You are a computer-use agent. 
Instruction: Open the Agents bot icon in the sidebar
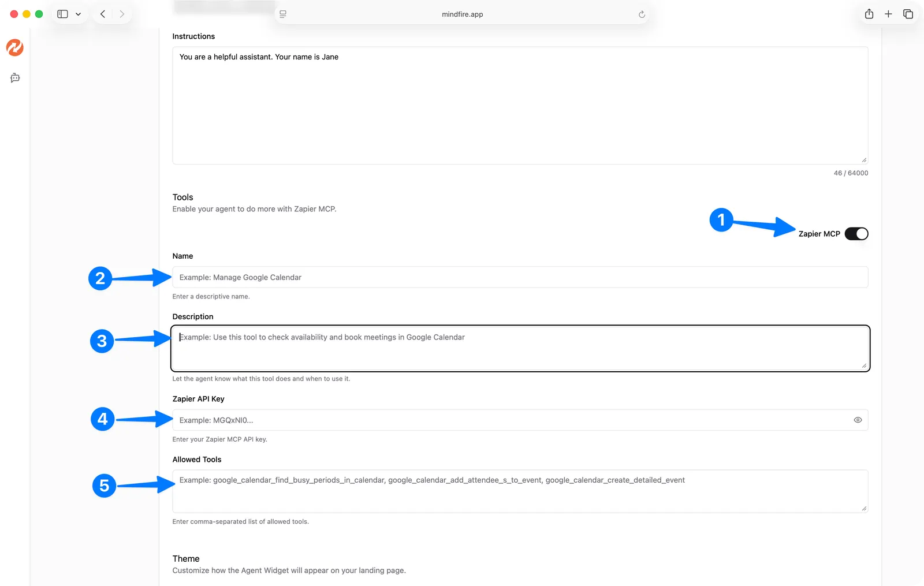[x=15, y=78]
